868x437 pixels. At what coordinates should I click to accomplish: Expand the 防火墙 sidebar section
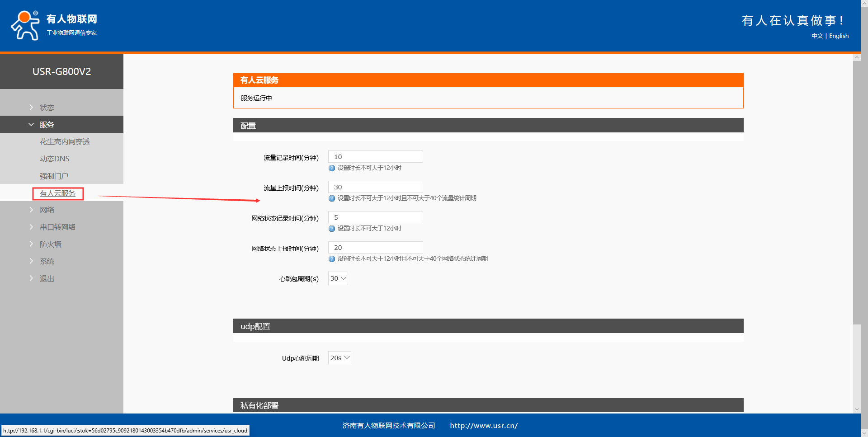pyautogui.click(x=50, y=244)
